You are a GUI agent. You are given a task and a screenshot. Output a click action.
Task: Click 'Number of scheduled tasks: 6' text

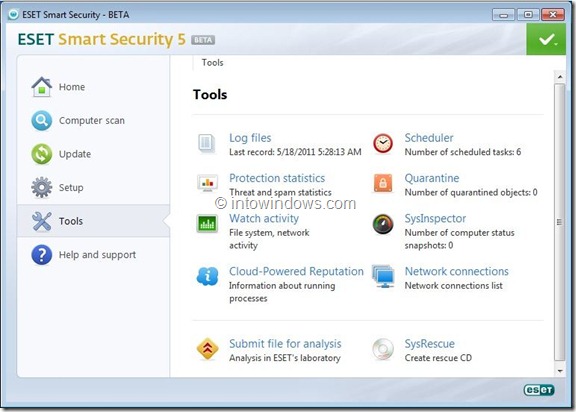[x=462, y=152]
